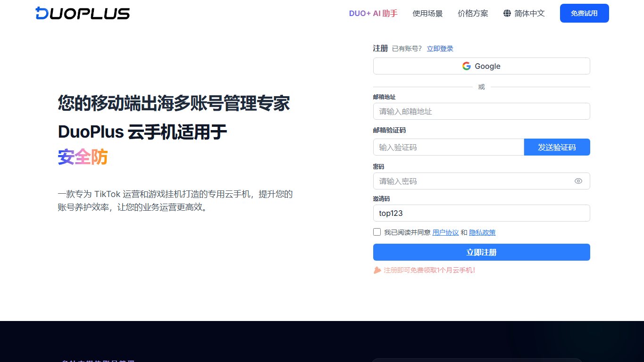This screenshot has width=644, height=362.
Task: Click the DuoPlus logo
Action: 83,13
